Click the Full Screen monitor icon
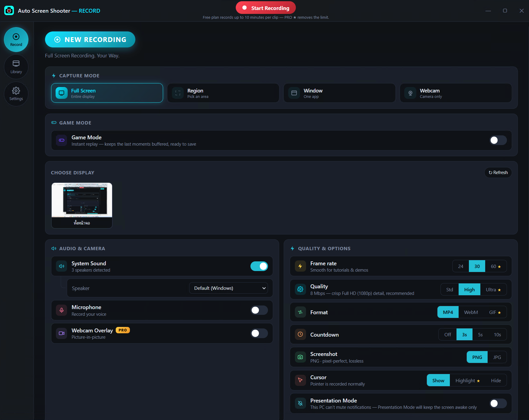 62,93
